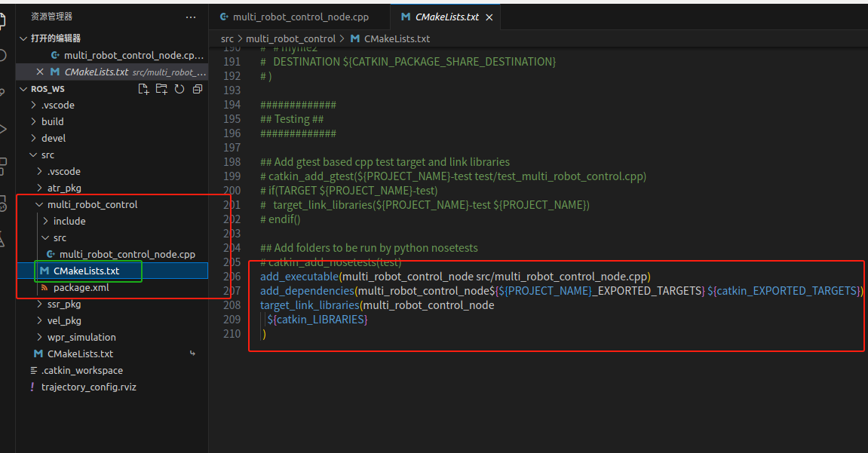Open trajectory_config.rviz file
The image size is (868, 453).
[88, 387]
